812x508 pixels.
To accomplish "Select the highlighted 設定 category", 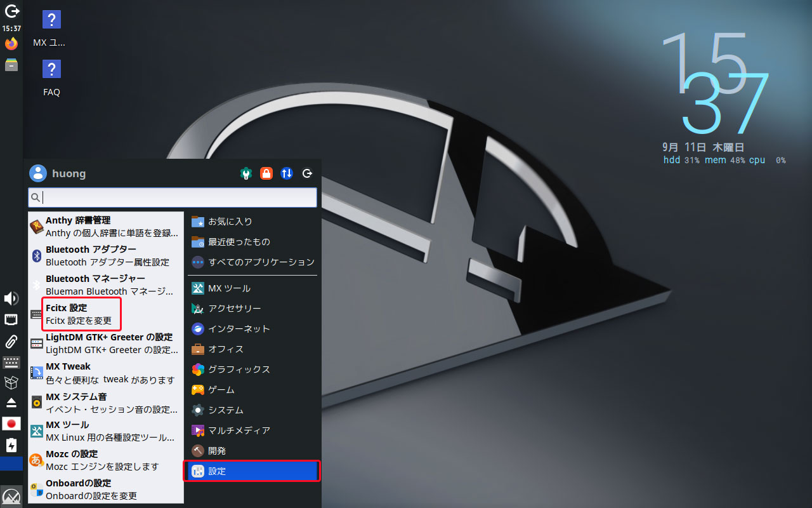I will (252, 471).
